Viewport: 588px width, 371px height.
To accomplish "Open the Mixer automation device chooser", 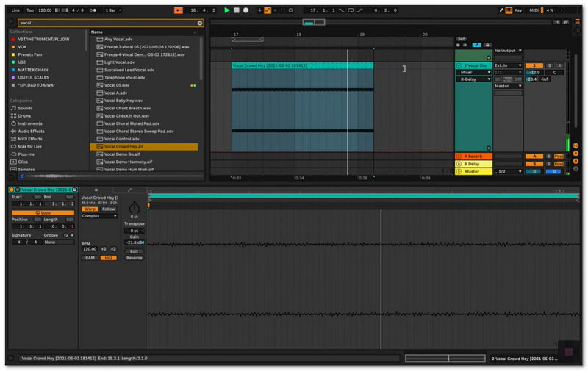I will 473,72.
